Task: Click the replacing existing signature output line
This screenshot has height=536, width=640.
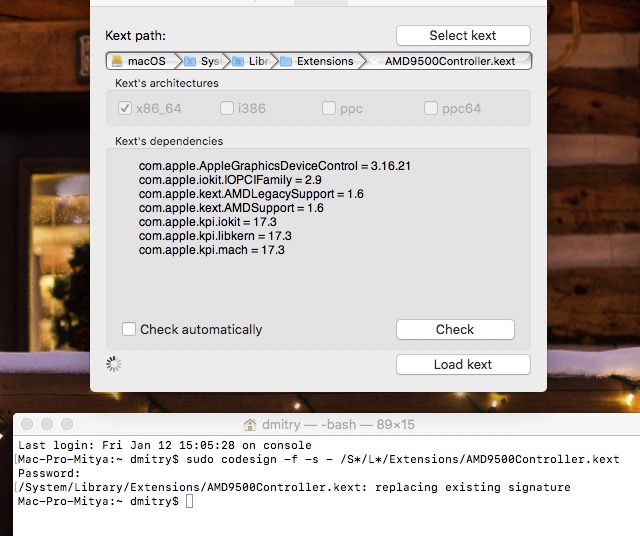Action: click(x=294, y=487)
